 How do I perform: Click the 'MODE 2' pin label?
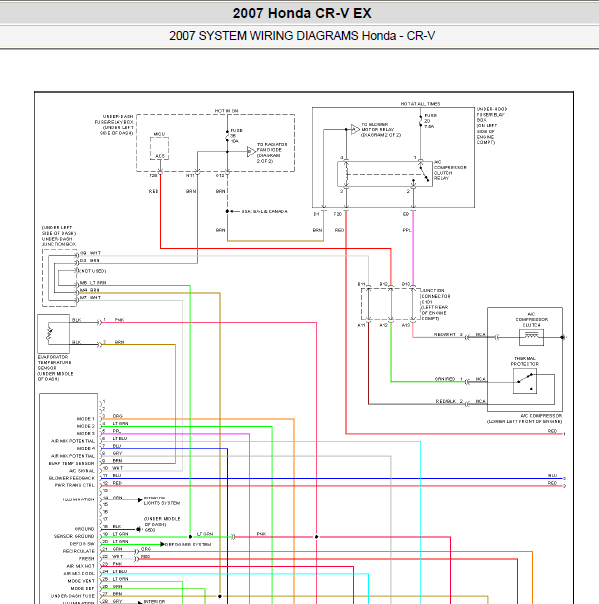(86, 426)
